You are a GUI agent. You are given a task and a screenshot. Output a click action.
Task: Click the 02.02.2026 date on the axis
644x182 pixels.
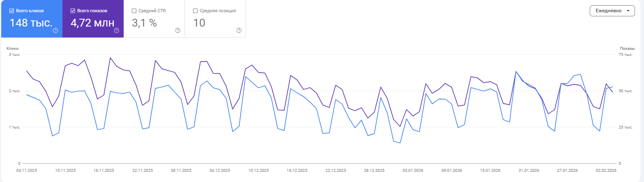(x=606, y=171)
